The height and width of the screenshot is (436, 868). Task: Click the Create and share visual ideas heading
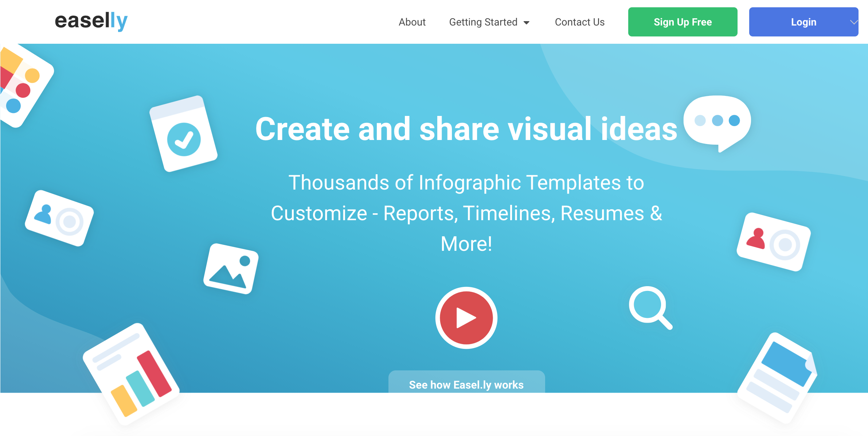[466, 129]
